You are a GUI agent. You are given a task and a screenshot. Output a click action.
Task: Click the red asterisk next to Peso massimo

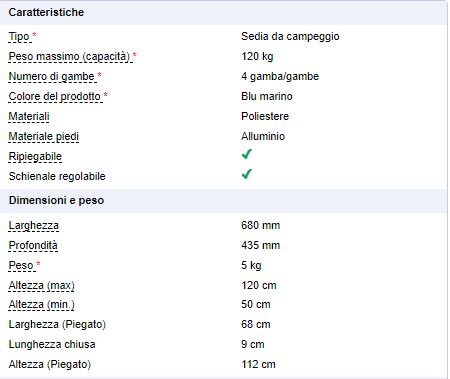[x=135, y=55]
